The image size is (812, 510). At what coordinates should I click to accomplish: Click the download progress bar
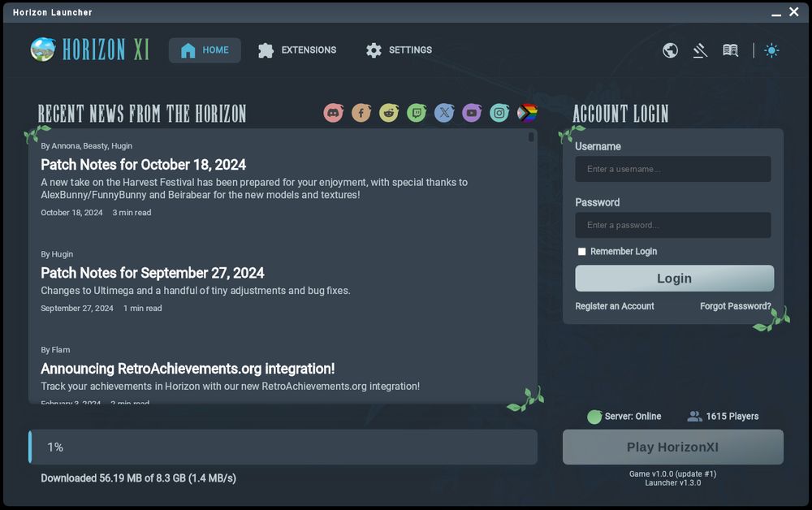[283, 447]
